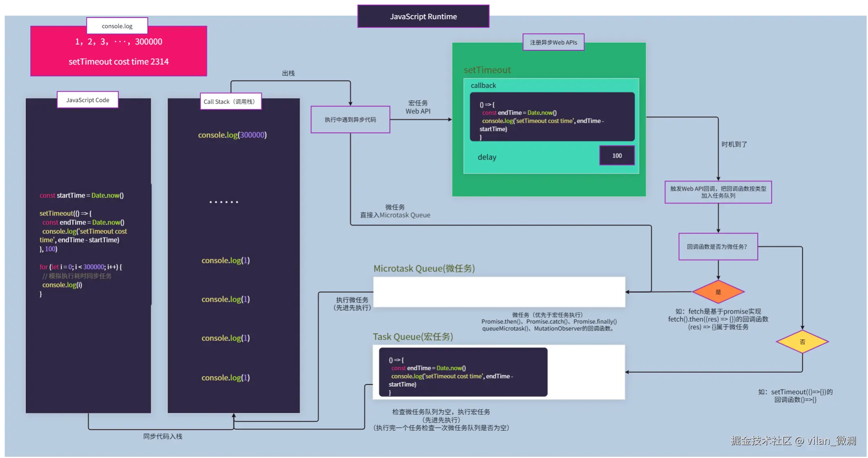
Task: Select the orange 是 diamond node
Action: coord(718,292)
